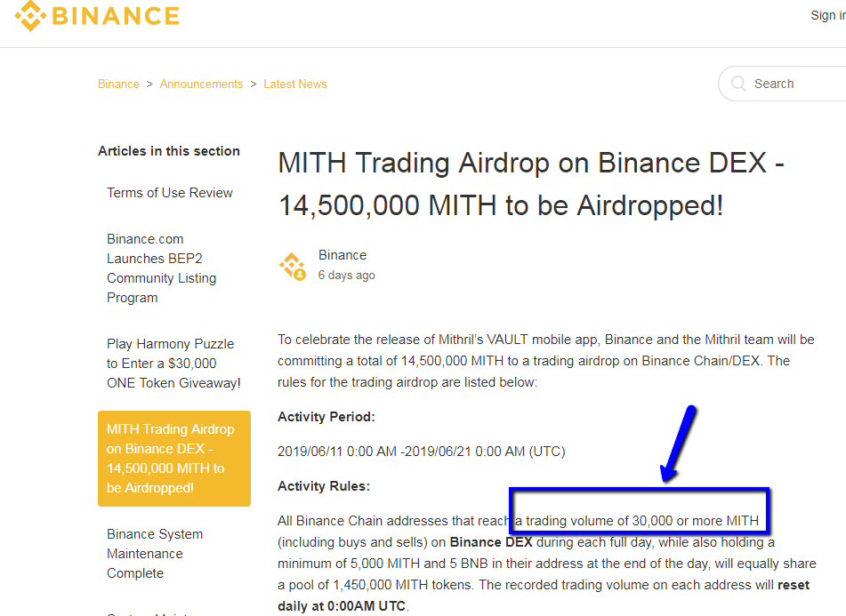
Task: Select the highlighted MITH Trading Airdrop article
Action: tap(173, 459)
